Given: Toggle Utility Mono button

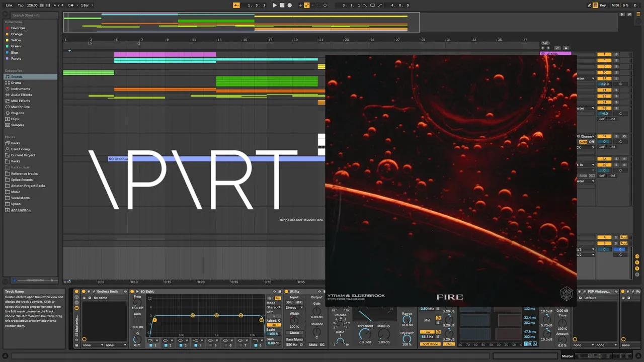Looking at the screenshot, I should pyautogui.click(x=294, y=333).
